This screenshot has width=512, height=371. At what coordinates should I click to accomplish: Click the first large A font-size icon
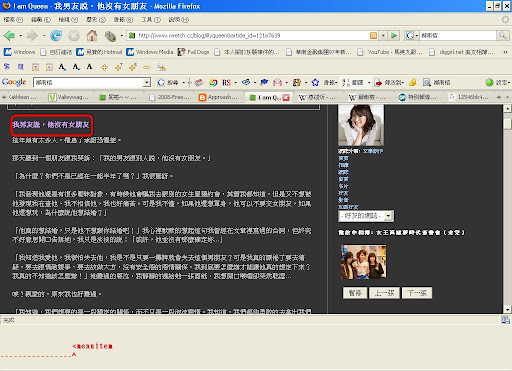point(62,67)
